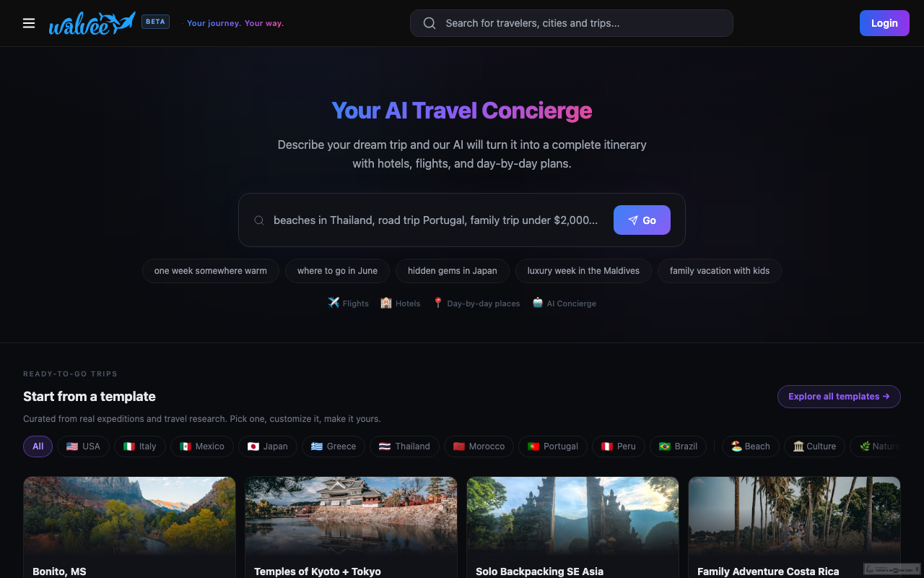Click the magnifier icon in top search bar
This screenshot has width=924, height=578.
[430, 23]
